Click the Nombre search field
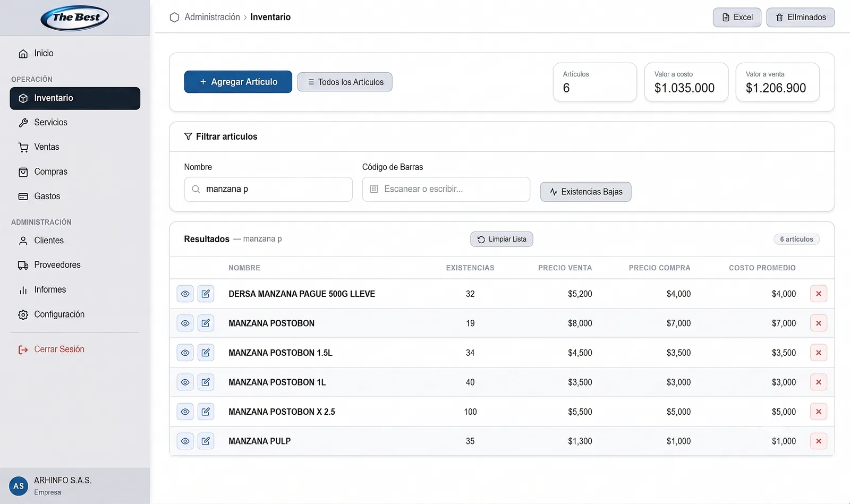Image resolution: width=850 pixels, height=504 pixels. pyautogui.click(x=268, y=189)
